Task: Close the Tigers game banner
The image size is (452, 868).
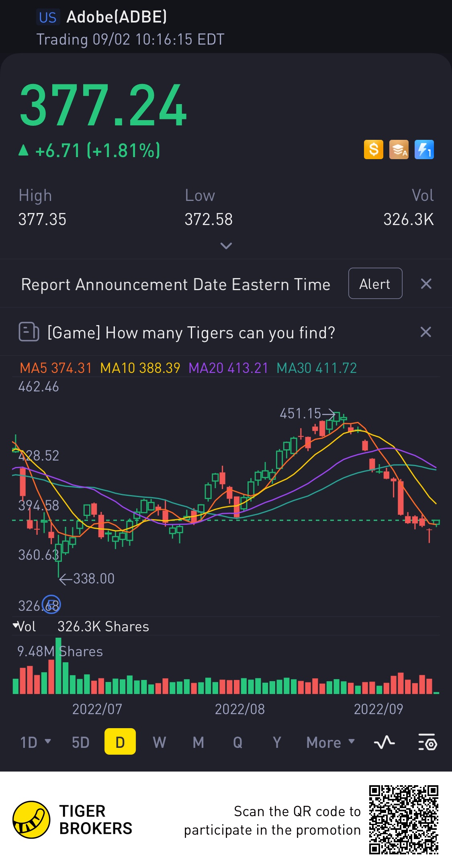Action: click(x=425, y=332)
